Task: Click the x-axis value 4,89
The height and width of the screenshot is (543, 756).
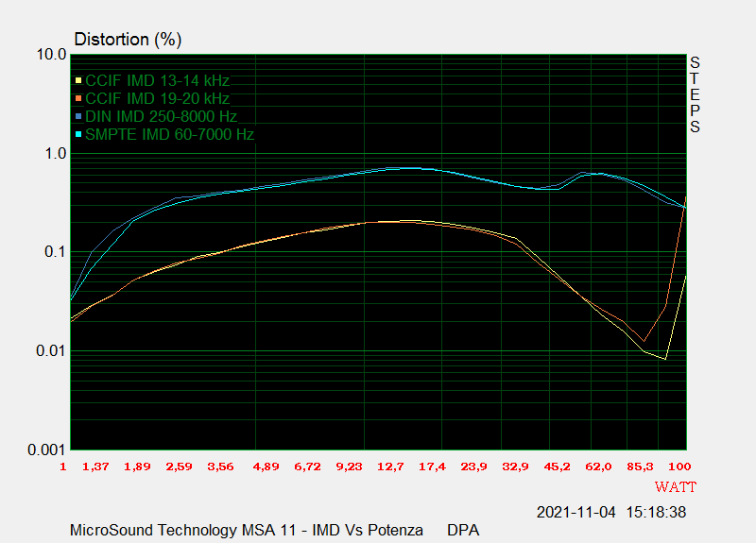Action: [266, 467]
